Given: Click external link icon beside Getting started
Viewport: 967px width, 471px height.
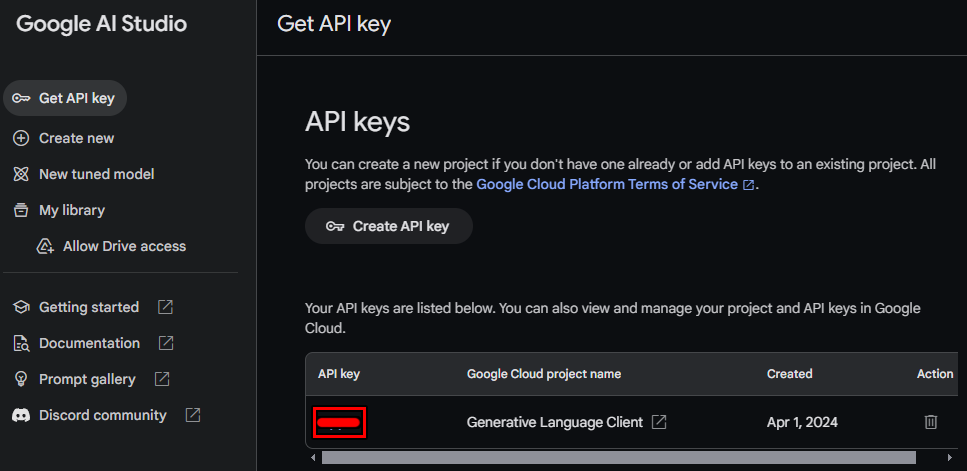Looking at the screenshot, I should pyautogui.click(x=165, y=307).
